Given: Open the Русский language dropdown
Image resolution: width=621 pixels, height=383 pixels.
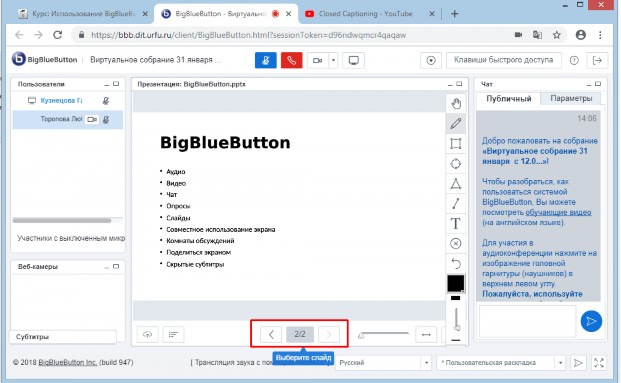Looking at the screenshot, I should point(383,362).
